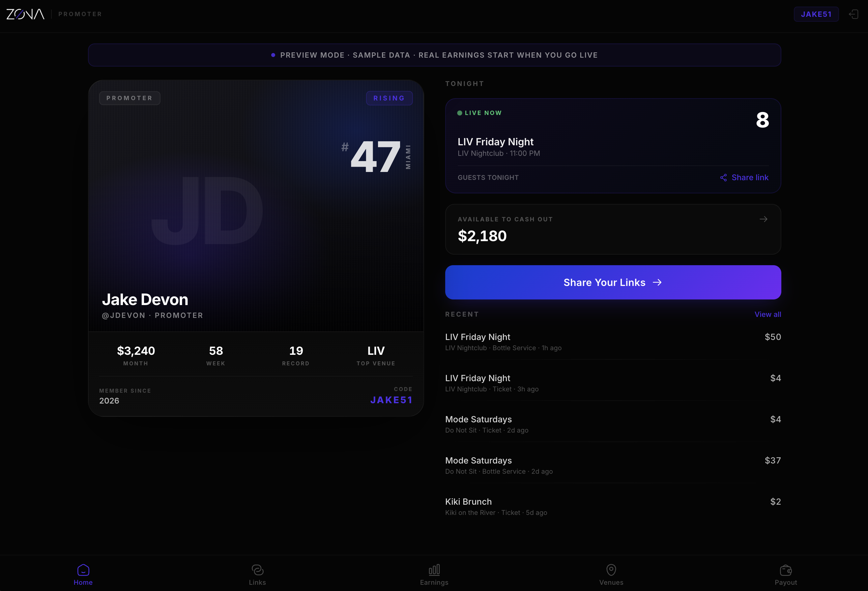Open the $50 LIV Friday Night entry
Image resolution: width=868 pixels, height=591 pixels.
[x=613, y=342]
